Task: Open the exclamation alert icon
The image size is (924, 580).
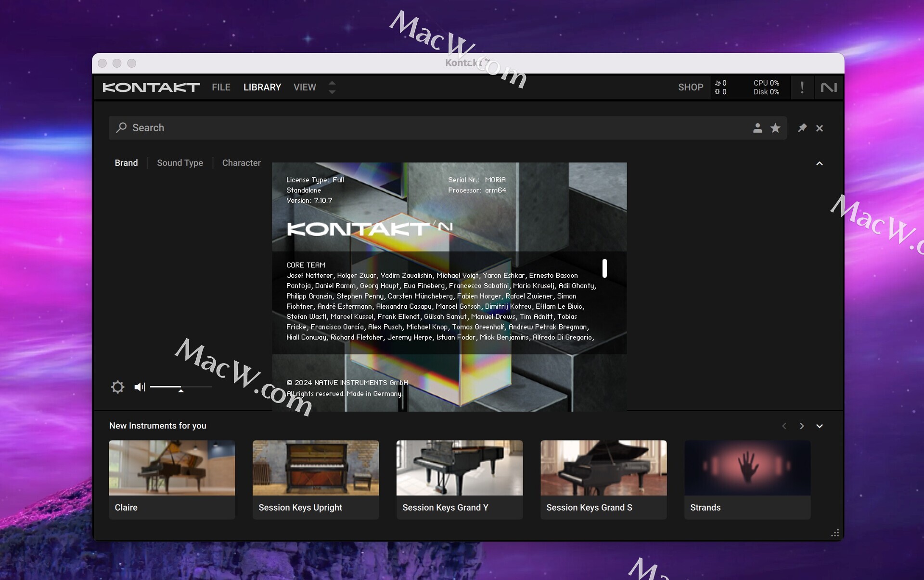Action: point(802,87)
